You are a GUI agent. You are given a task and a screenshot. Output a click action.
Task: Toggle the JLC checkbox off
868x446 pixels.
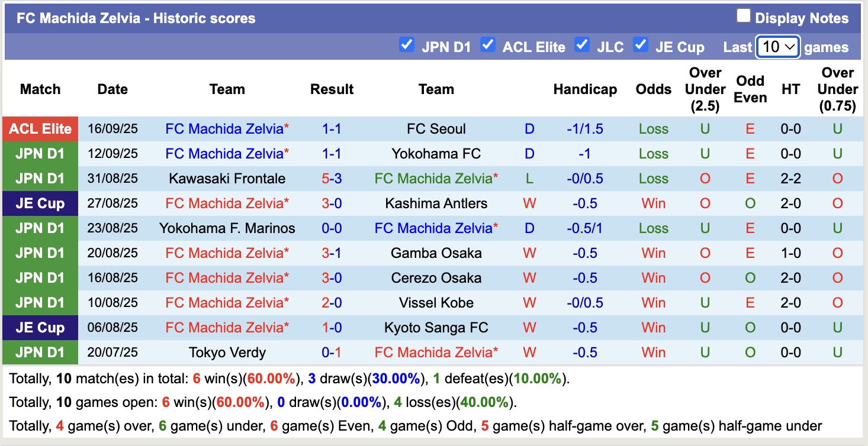click(x=582, y=44)
